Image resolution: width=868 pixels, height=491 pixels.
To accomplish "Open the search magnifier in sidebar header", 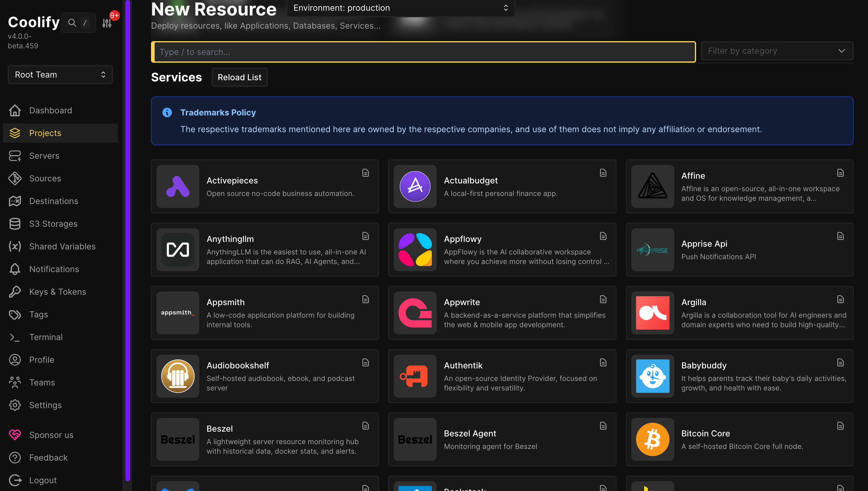I will point(72,23).
